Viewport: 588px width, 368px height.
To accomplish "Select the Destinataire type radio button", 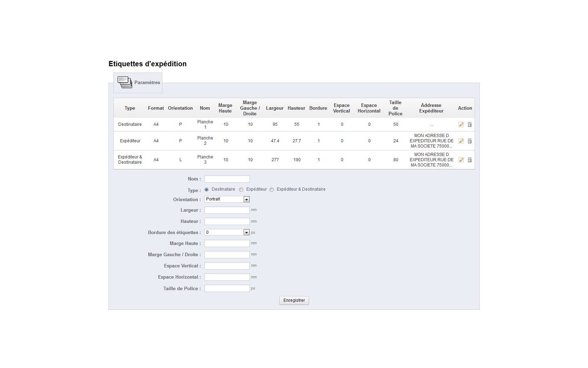I will (x=206, y=190).
